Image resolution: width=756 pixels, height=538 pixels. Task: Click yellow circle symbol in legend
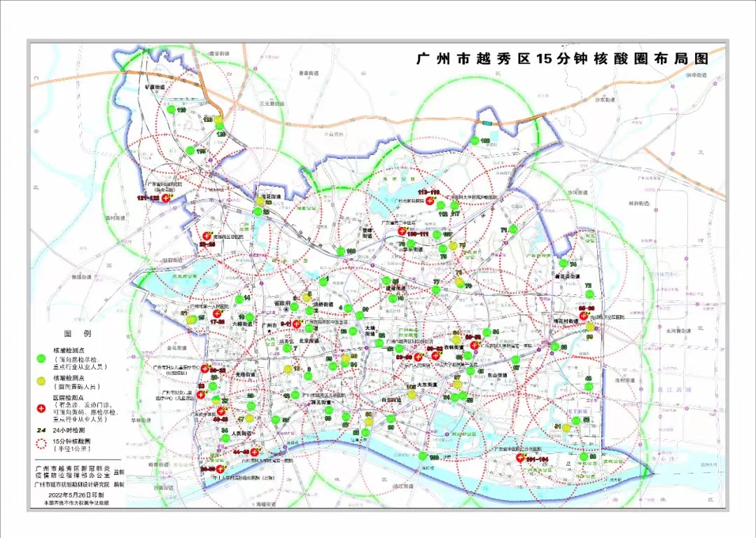pyautogui.click(x=42, y=380)
